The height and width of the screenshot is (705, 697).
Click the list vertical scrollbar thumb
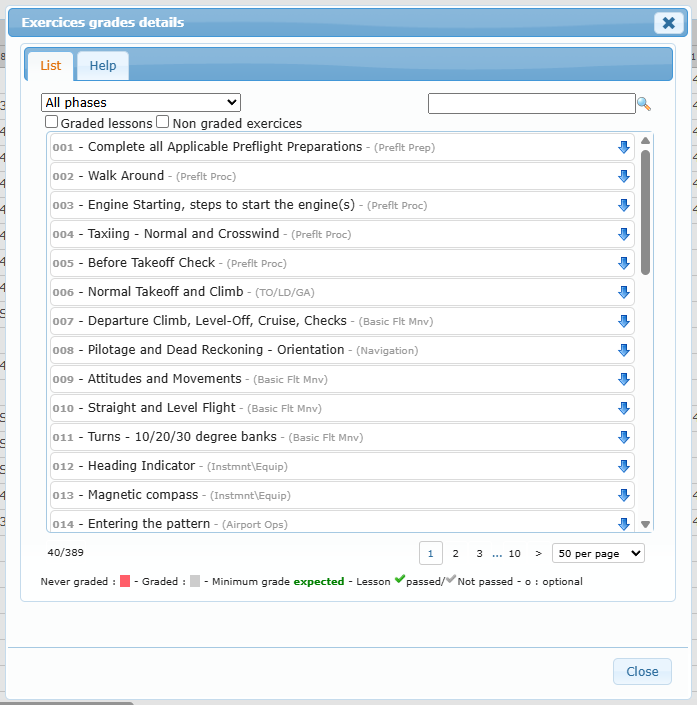pyautogui.click(x=645, y=212)
